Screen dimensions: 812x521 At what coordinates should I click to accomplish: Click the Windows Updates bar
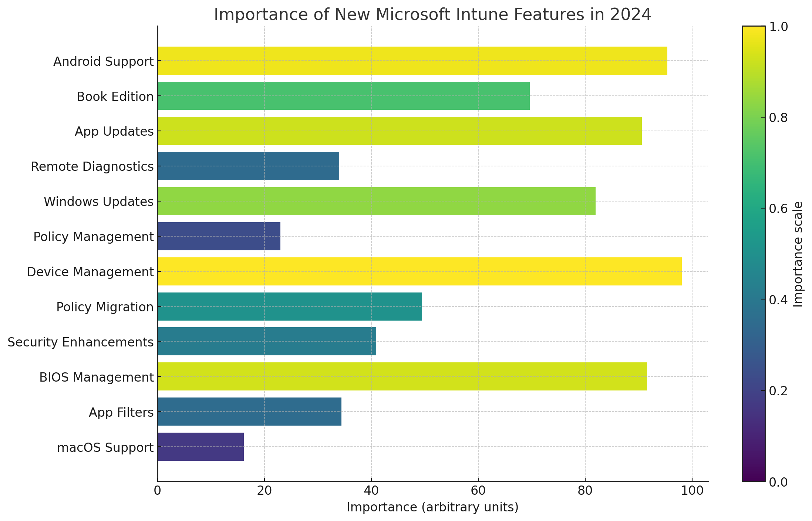coord(376,201)
